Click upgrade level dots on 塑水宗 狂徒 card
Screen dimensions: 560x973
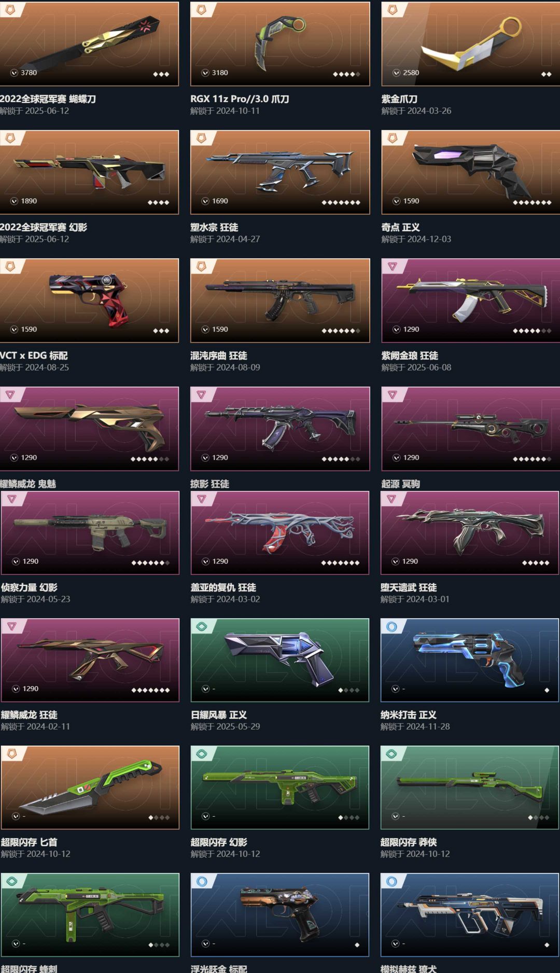point(341,202)
